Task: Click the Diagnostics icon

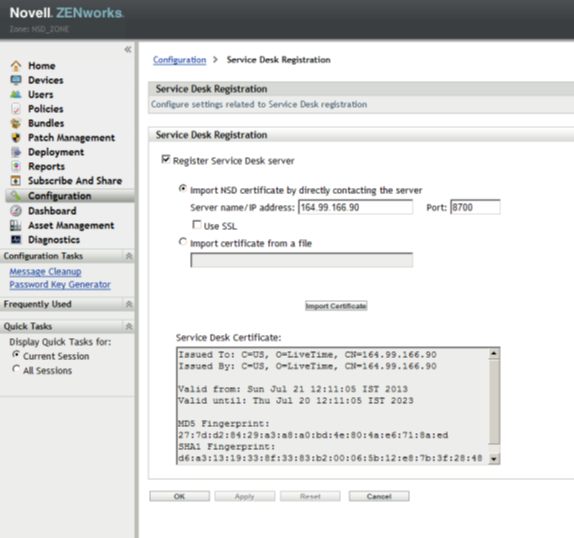Action: coord(16,240)
